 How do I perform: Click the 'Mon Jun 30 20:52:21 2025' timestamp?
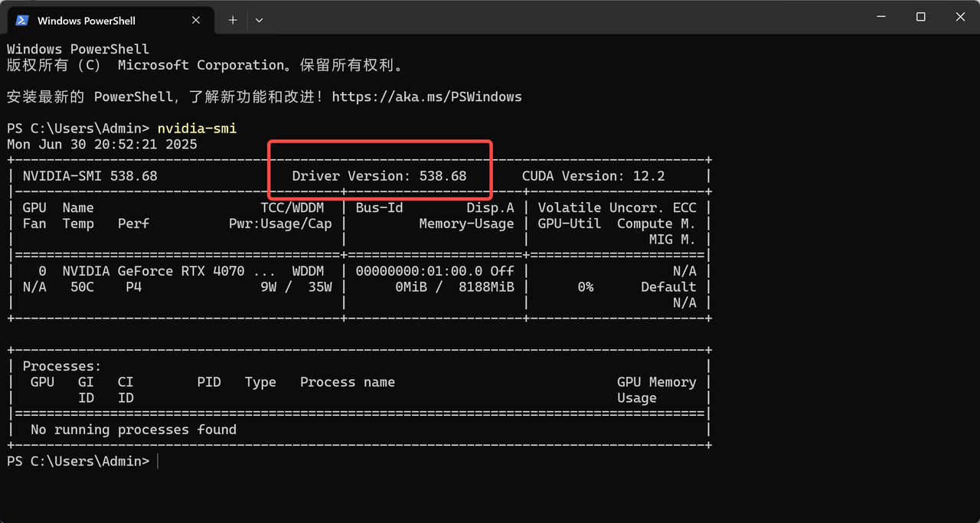point(102,144)
